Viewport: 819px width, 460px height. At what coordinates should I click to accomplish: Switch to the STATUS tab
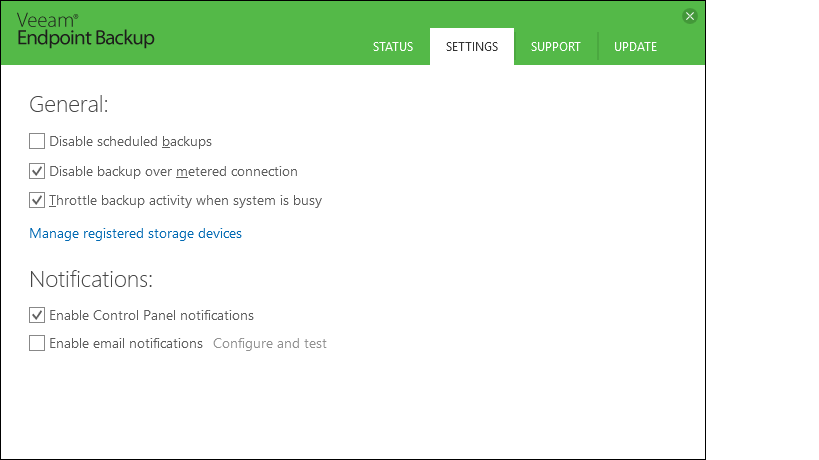coord(393,47)
